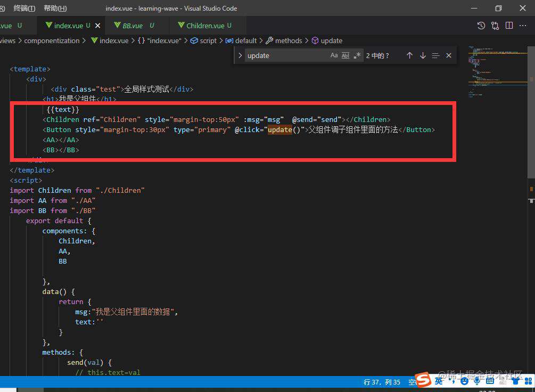Go to next match in find widget
Screen dimensions: 535x392
[423, 56]
